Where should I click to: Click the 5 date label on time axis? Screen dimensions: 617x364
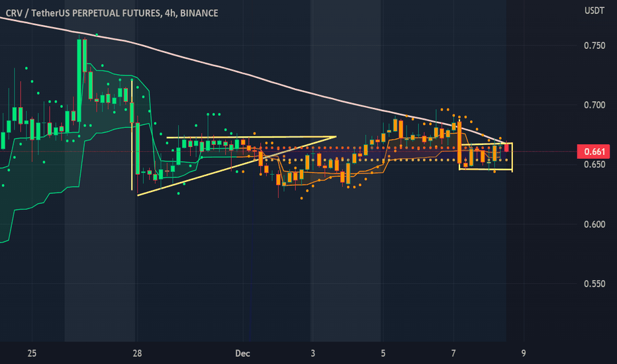pos(383,353)
